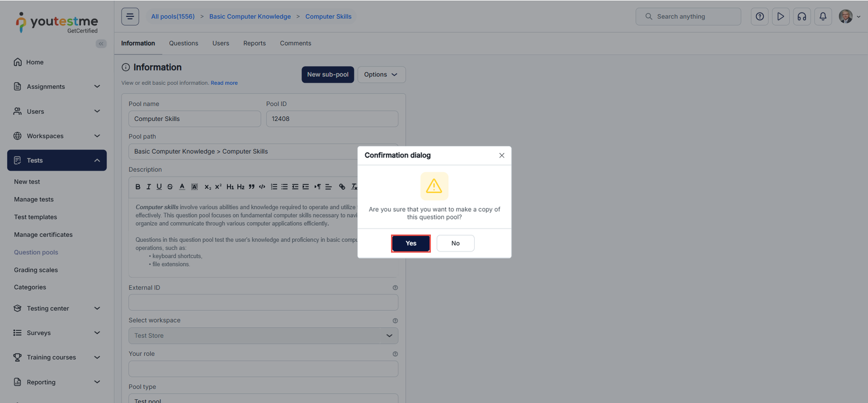The image size is (868, 403).
Task: Collapse the sidebar with double-chevron icon
Action: pos(101,44)
